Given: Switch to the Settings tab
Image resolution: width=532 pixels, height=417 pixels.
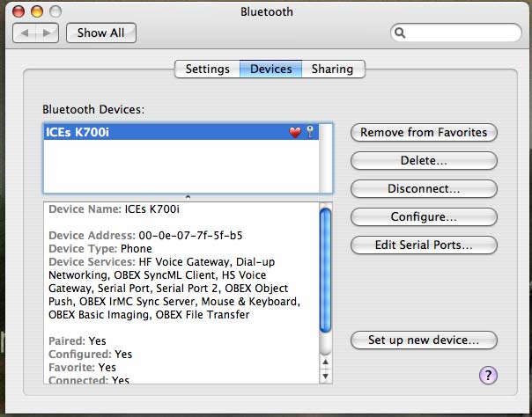Looking at the screenshot, I should (x=207, y=69).
